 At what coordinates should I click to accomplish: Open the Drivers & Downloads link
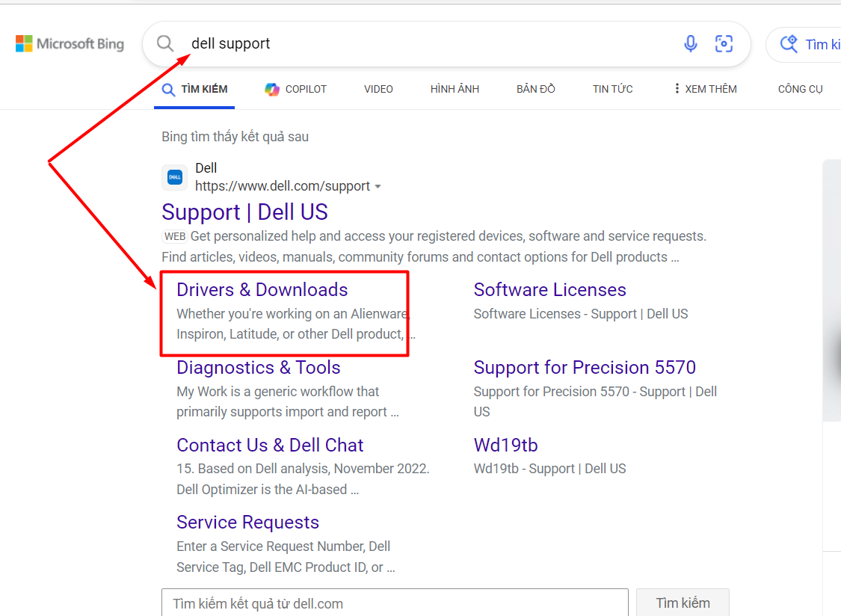262,290
